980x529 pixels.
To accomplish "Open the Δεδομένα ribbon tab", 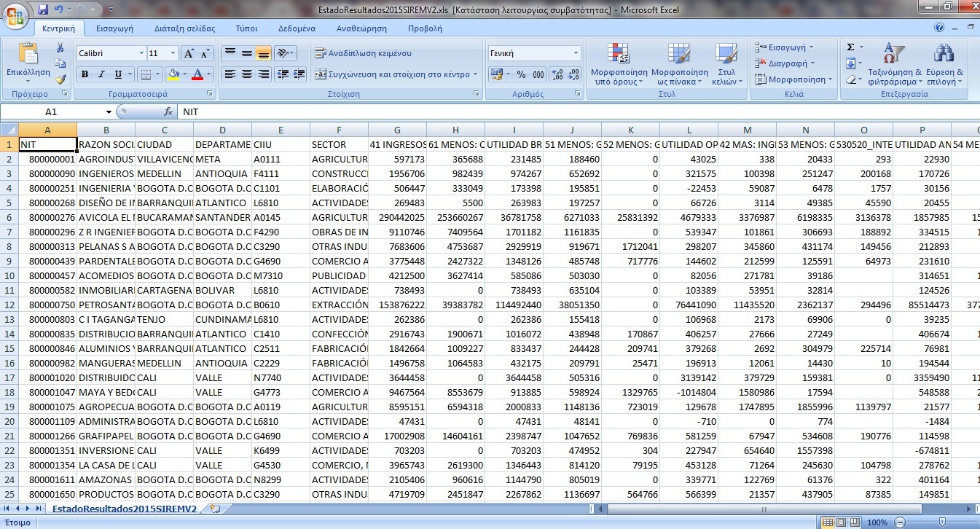I will coord(297,28).
